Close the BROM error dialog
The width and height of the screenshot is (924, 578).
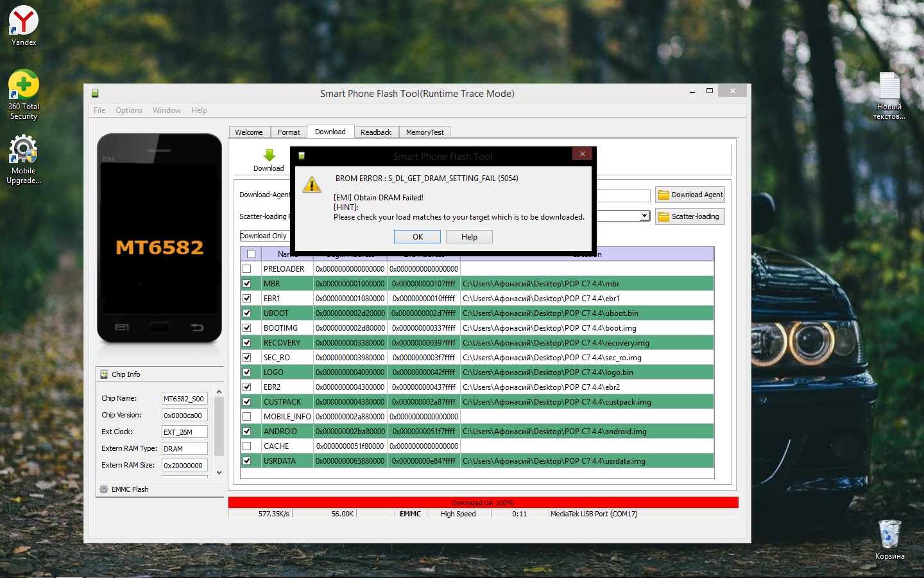[582, 154]
